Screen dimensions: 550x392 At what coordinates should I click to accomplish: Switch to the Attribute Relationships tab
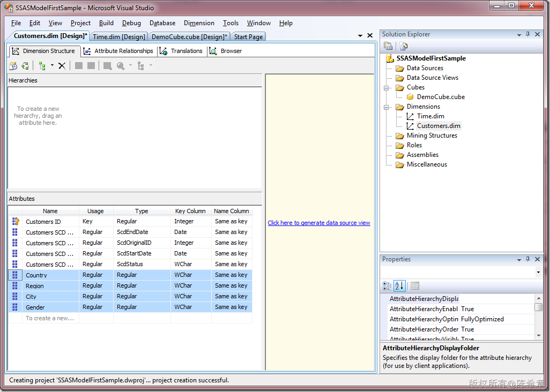[118, 51]
